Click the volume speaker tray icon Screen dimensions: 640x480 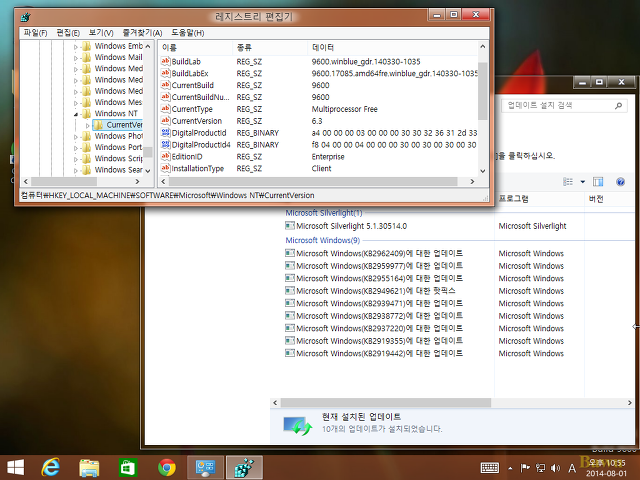(556, 468)
